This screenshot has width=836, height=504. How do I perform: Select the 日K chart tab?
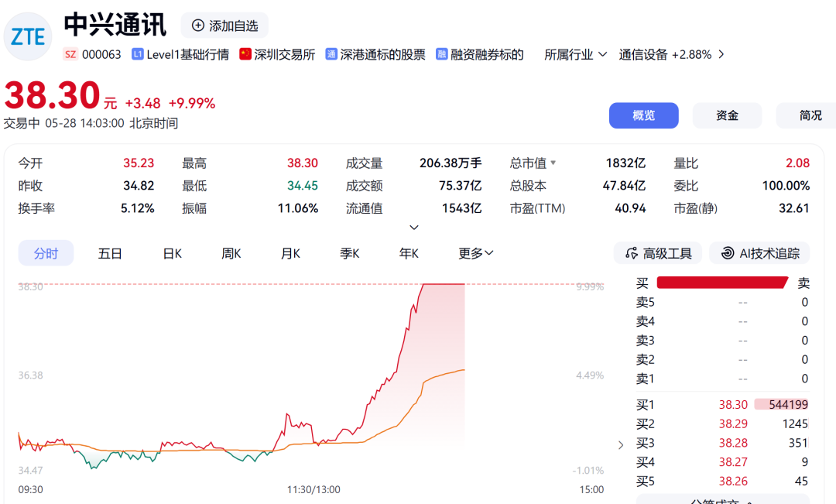pyautogui.click(x=172, y=253)
